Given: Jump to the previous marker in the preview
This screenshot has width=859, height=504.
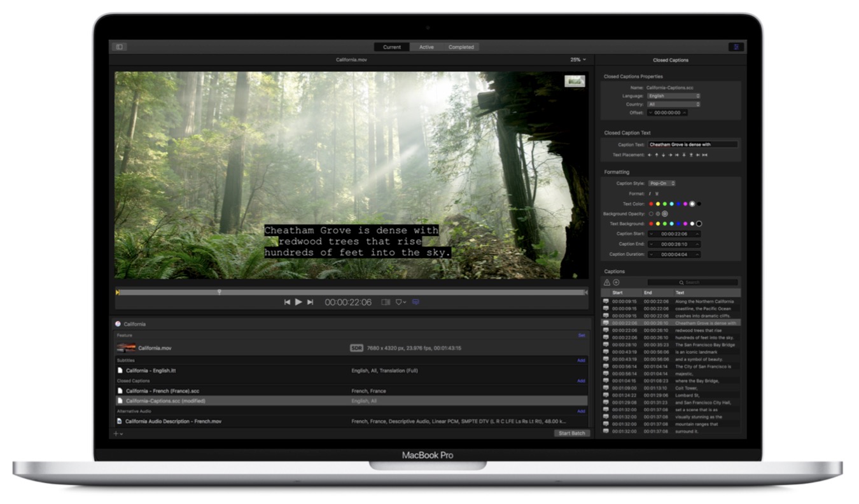Looking at the screenshot, I should [287, 302].
